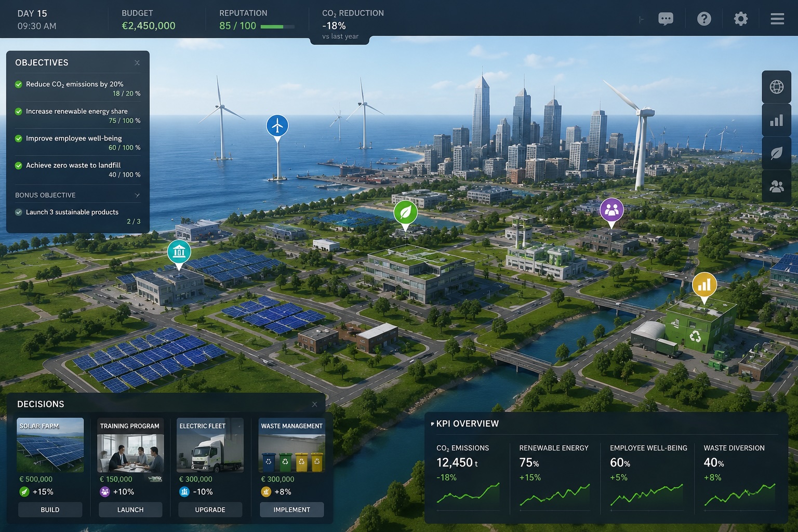Click the KPI Employee Well-being 60% value
This screenshot has width=798, height=532.
pos(620,462)
